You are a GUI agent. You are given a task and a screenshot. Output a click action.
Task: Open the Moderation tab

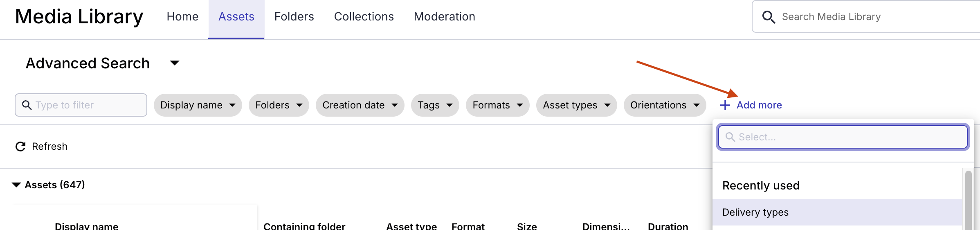[444, 17]
